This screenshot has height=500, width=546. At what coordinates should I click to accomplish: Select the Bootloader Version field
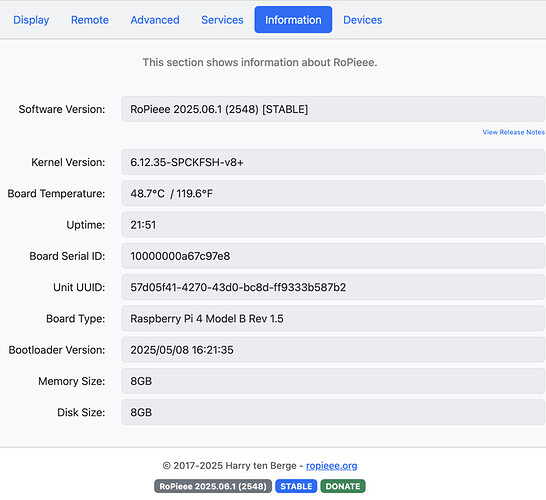point(333,350)
